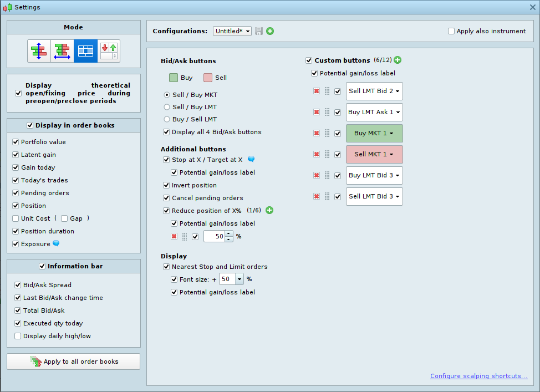Toggle display theoretical open/fixing price checkbox

18,93
